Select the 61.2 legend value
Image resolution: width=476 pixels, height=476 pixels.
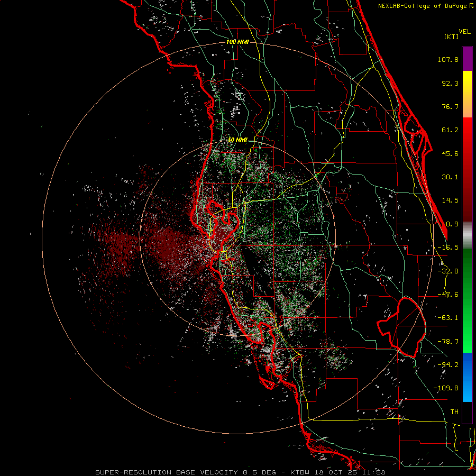pyautogui.click(x=450, y=130)
